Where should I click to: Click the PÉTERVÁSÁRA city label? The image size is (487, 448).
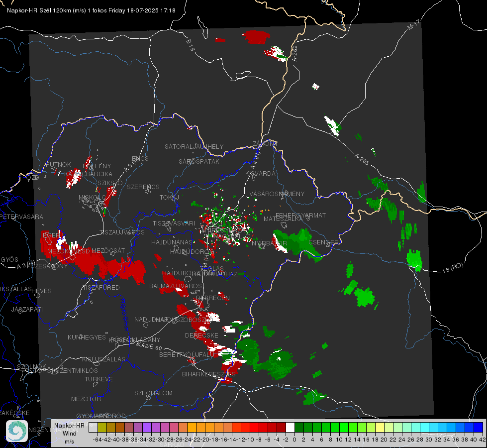[x=22, y=217]
